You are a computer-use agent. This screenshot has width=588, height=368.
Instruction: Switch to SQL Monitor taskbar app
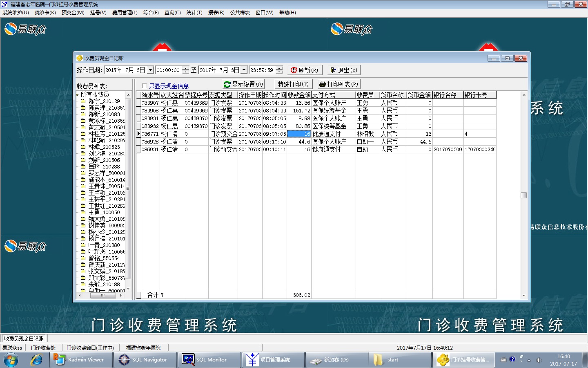click(209, 360)
